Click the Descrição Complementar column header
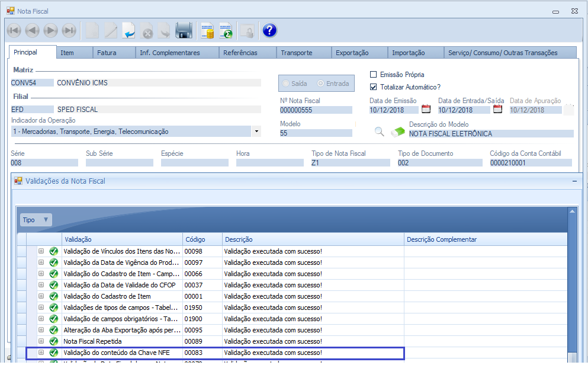This screenshot has width=588, height=365. click(442, 239)
